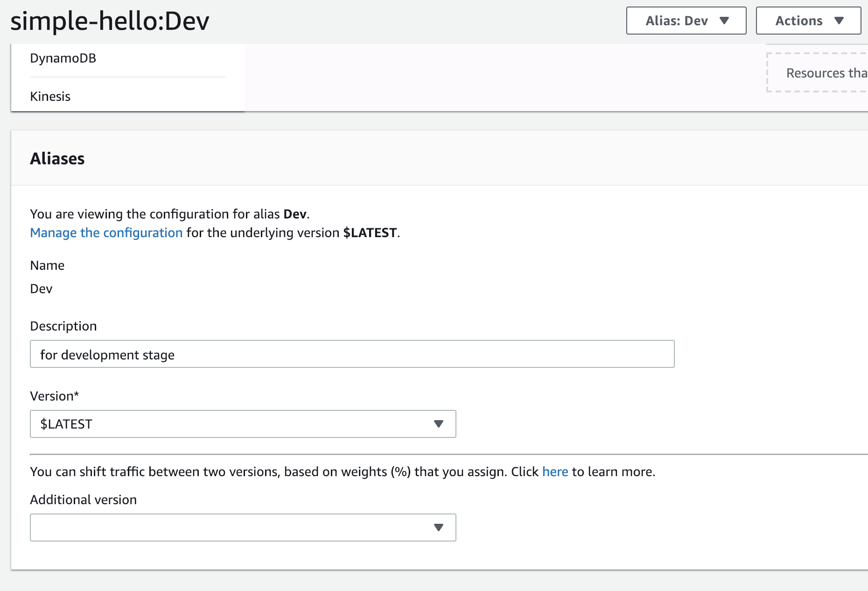Click the Aliases panel heading
Viewport: 868px width, 591px height.
(x=57, y=158)
